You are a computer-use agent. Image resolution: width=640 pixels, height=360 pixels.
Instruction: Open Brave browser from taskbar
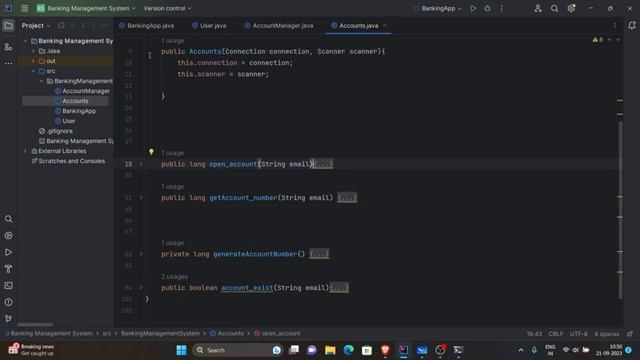click(x=385, y=350)
